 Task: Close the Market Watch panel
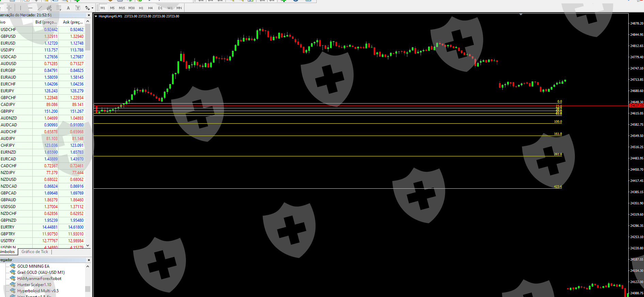click(x=89, y=15)
